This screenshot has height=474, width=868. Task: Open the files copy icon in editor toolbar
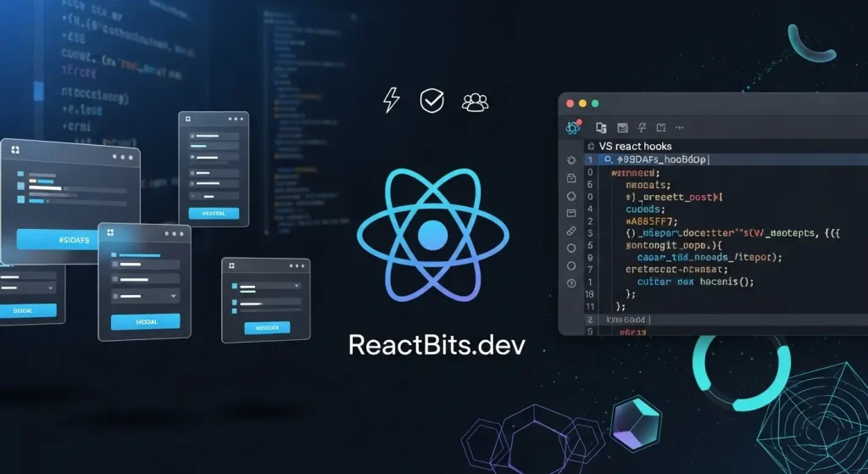coord(601,128)
